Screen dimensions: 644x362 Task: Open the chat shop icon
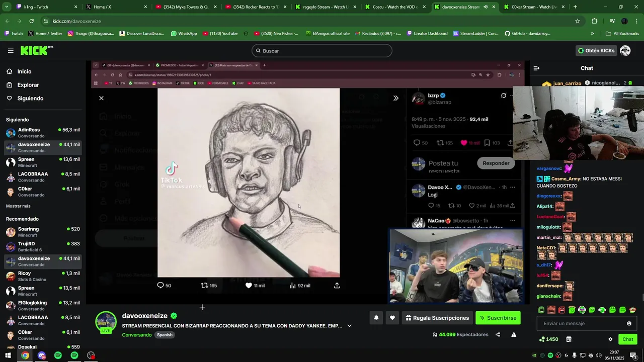[x=569, y=339]
